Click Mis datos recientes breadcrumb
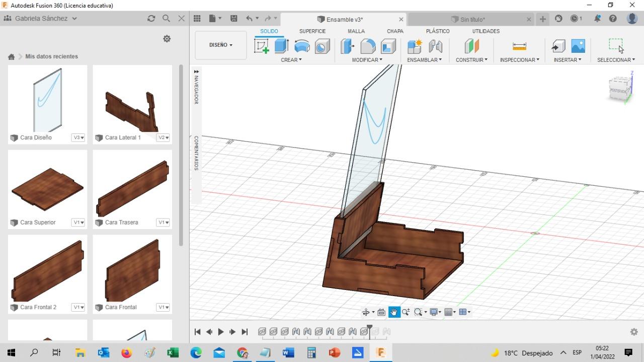 [51, 56]
